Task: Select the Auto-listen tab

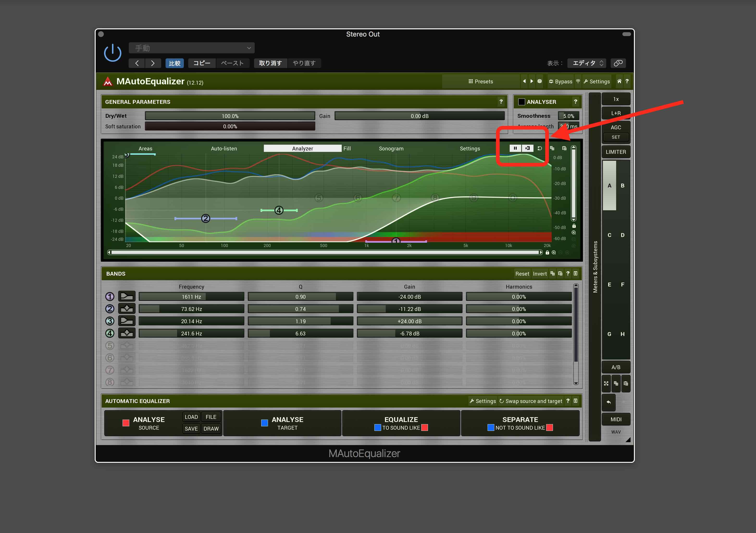Action: click(x=223, y=149)
